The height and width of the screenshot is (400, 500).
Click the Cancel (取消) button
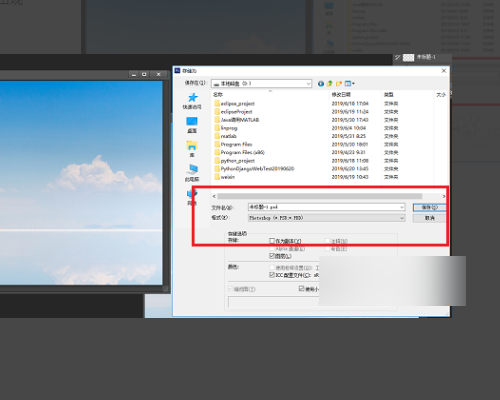click(x=429, y=218)
